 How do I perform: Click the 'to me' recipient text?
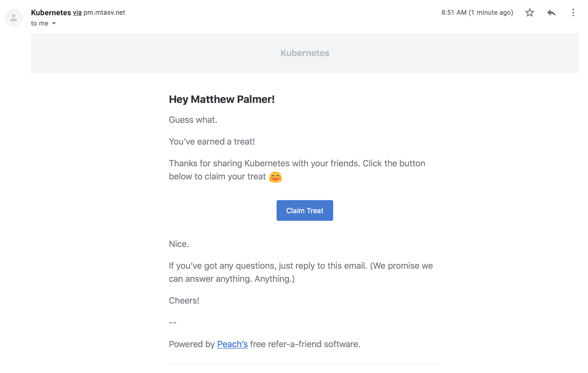coord(39,23)
